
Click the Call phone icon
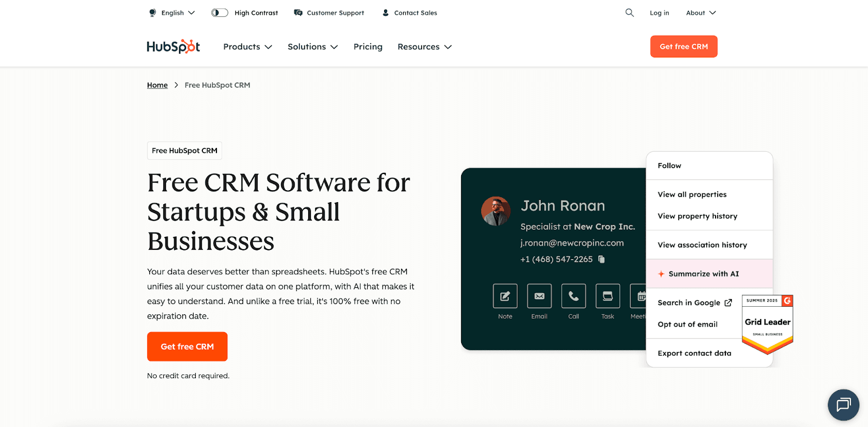click(573, 296)
